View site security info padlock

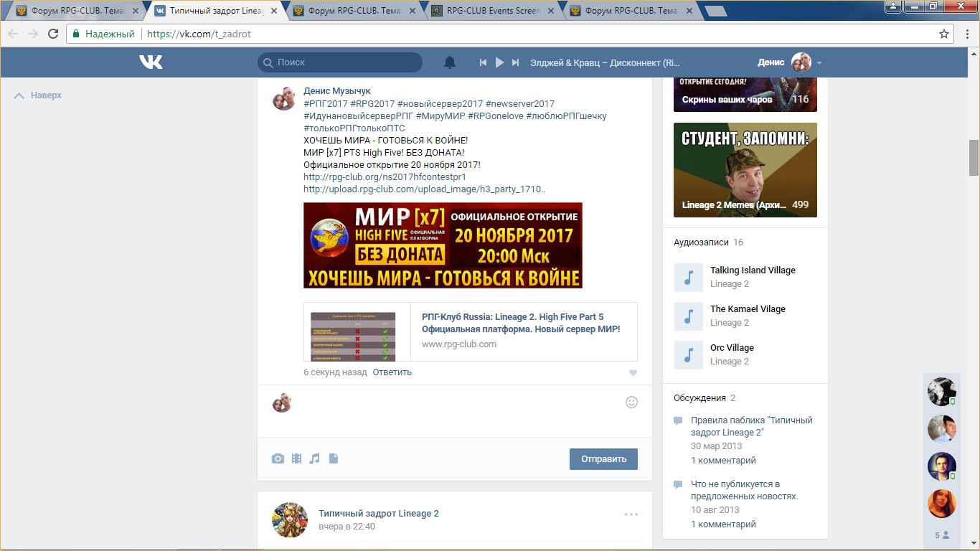click(77, 34)
